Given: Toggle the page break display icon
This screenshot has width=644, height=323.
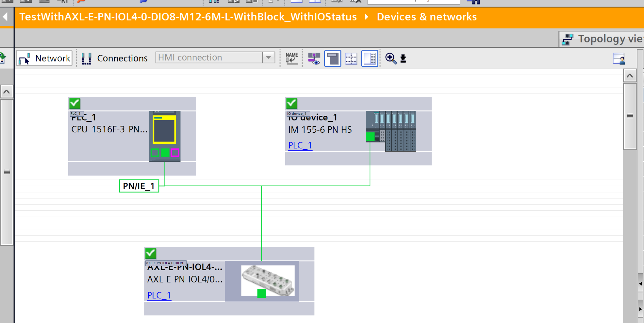Looking at the screenshot, I should [x=332, y=58].
